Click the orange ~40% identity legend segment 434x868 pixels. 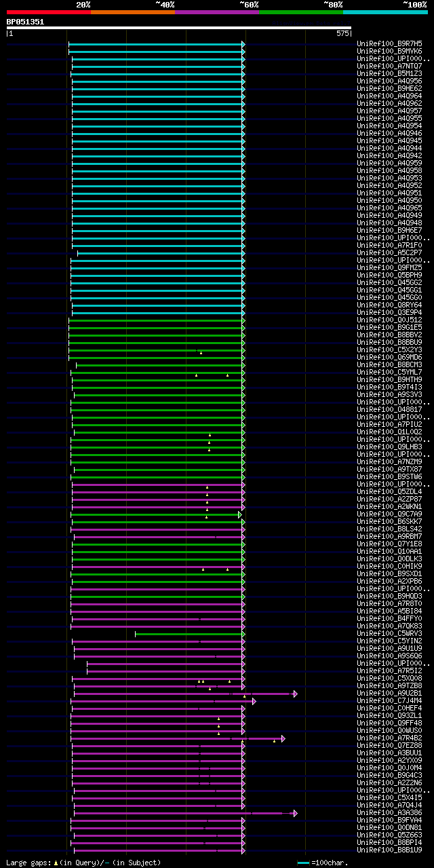tap(132, 12)
